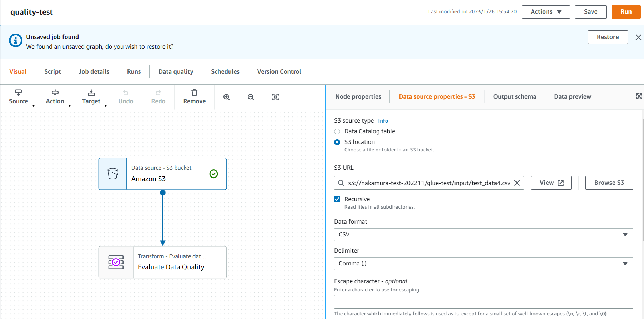Zoom out of the canvas

pyautogui.click(x=251, y=97)
